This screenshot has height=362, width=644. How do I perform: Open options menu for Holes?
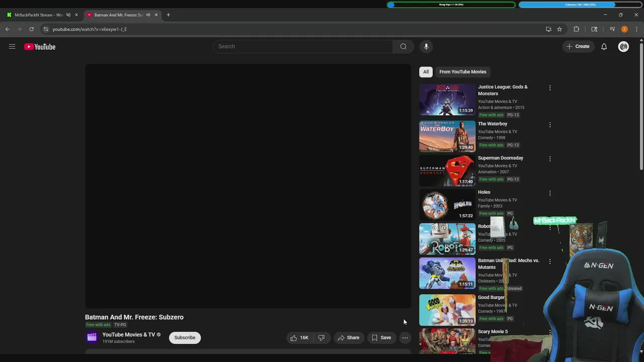550,193
